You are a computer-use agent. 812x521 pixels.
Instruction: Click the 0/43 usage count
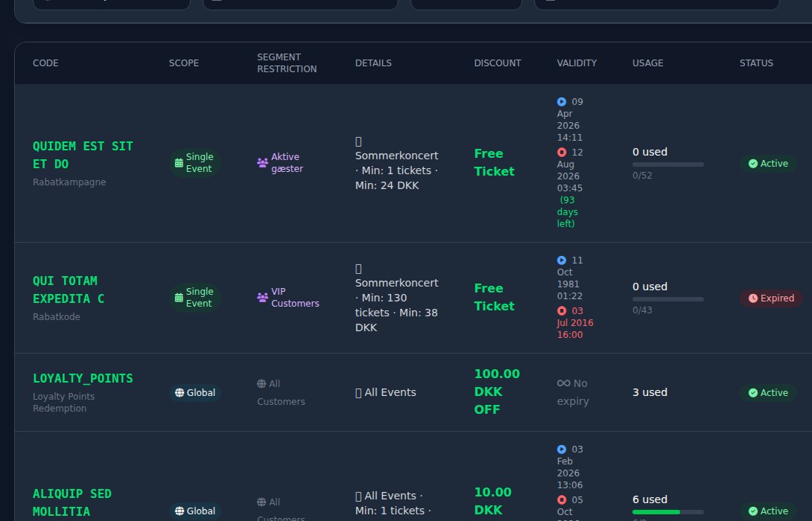tap(642, 310)
